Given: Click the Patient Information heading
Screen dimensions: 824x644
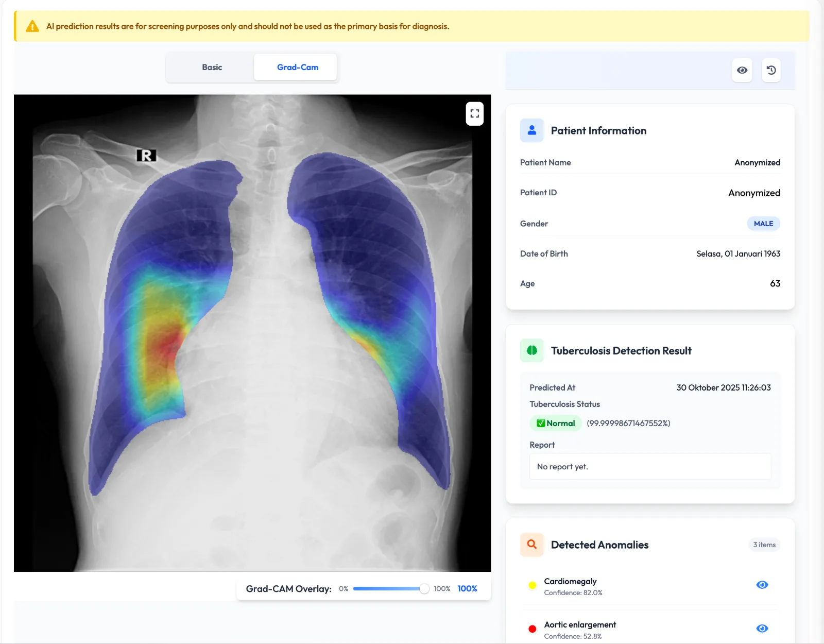Looking at the screenshot, I should coord(598,131).
